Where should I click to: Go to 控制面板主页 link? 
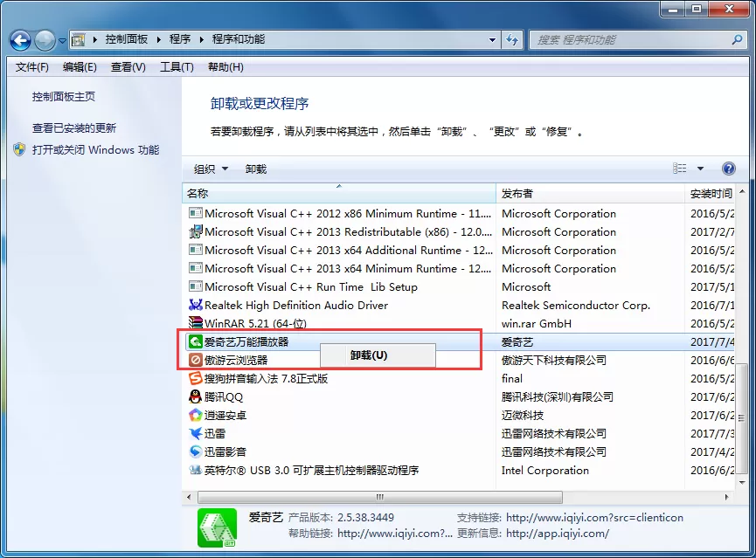click(64, 96)
